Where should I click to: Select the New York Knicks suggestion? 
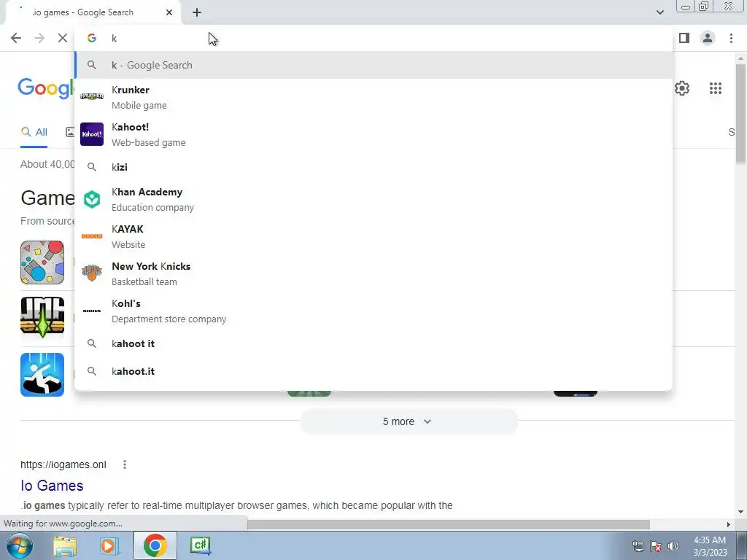pyautogui.click(x=373, y=274)
